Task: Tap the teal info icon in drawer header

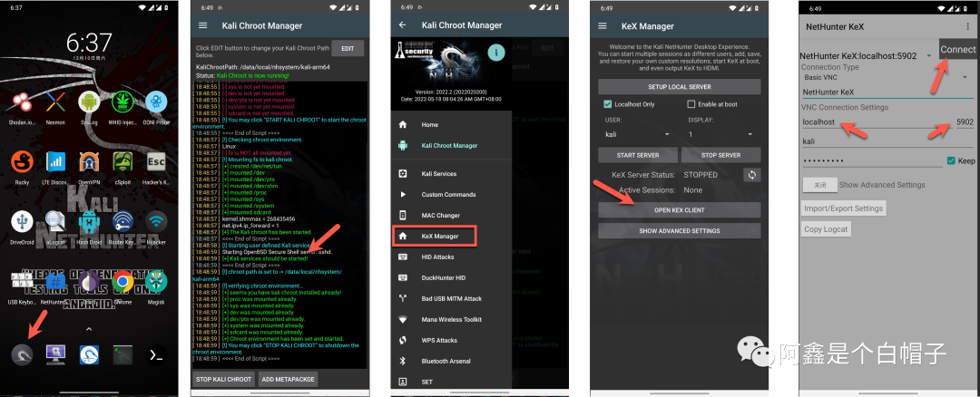Action: coord(496,53)
